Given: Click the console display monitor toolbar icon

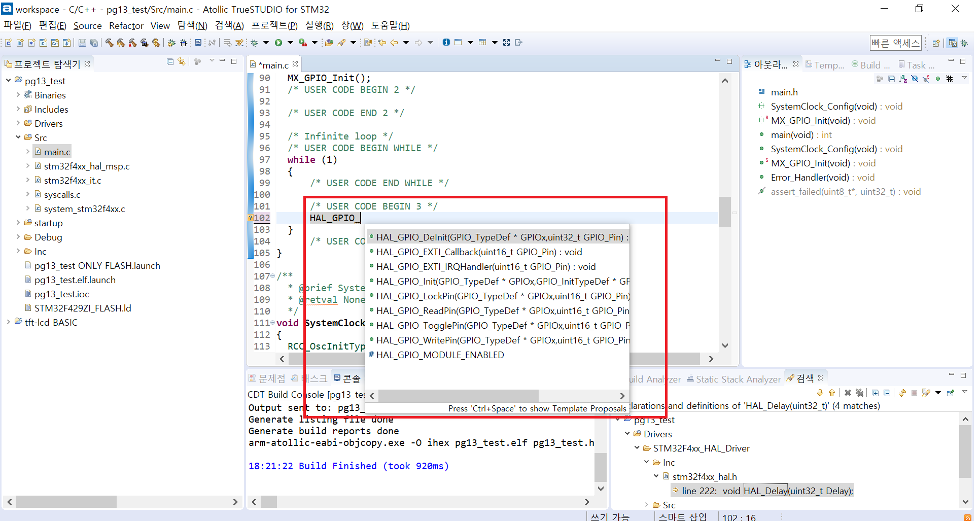Looking at the screenshot, I should pos(198,43).
